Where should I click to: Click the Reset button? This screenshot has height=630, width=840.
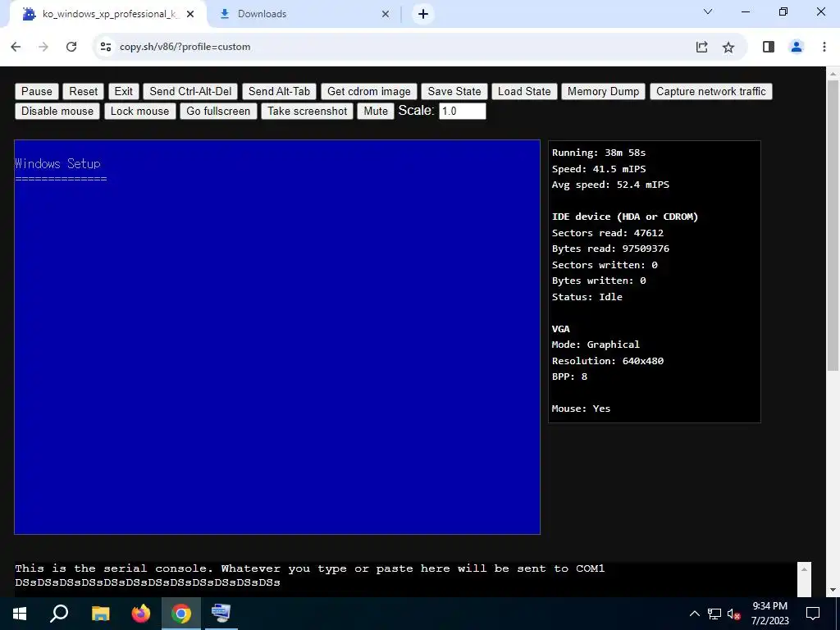(x=84, y=91)
